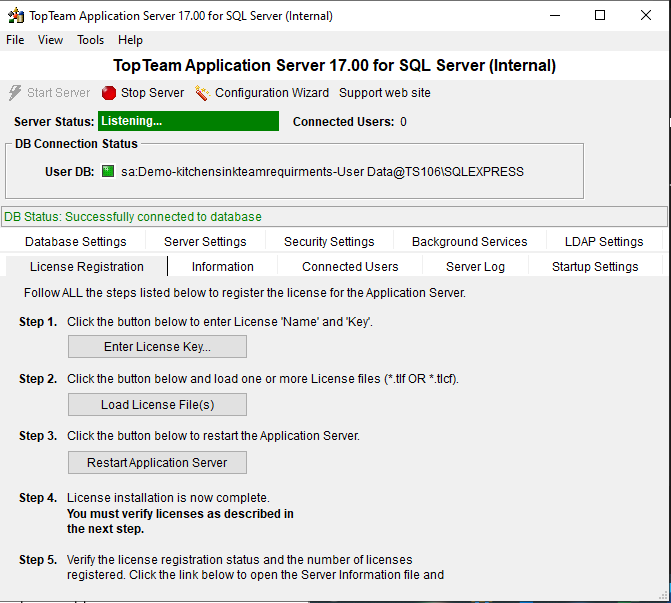Stop the server via Stop Server

pos(152,92)
